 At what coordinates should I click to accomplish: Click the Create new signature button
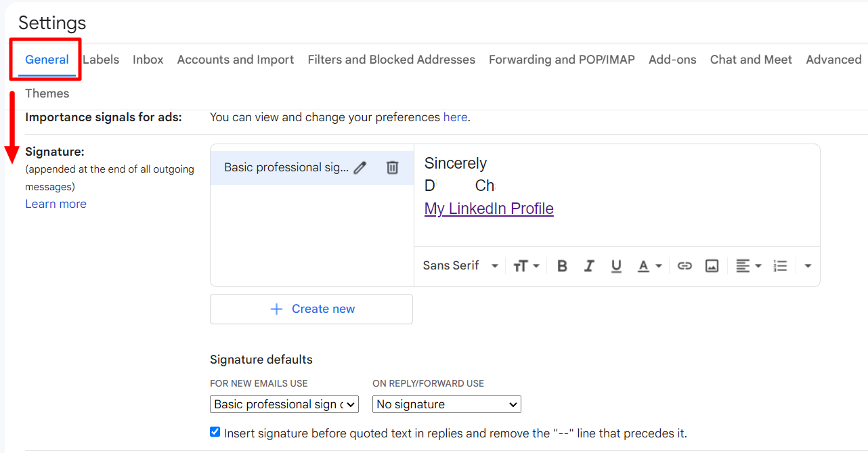point(311,309)
